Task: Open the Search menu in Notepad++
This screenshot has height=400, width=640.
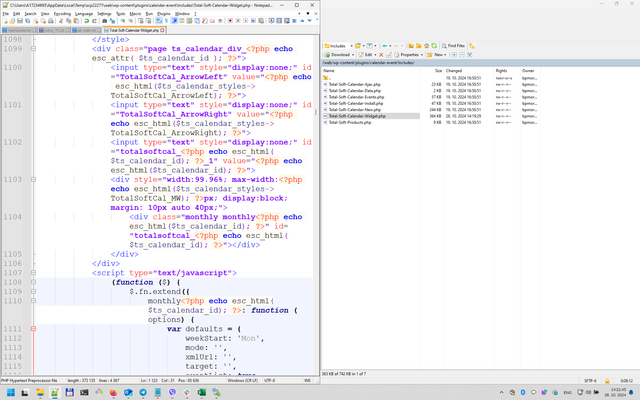Action: [30, 13]
